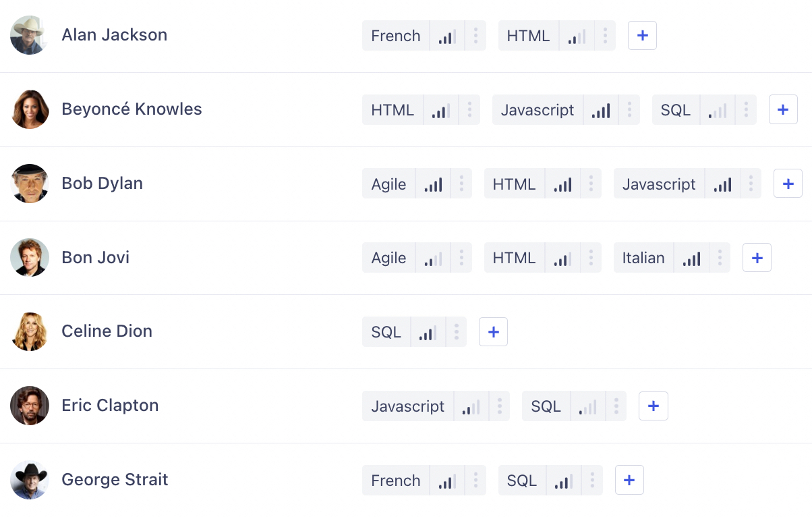Image resolution: width=812 pixels, height=517 pixels.
Task: Add a new skill for Celine Dion
Action: click(x=493, y=332)
